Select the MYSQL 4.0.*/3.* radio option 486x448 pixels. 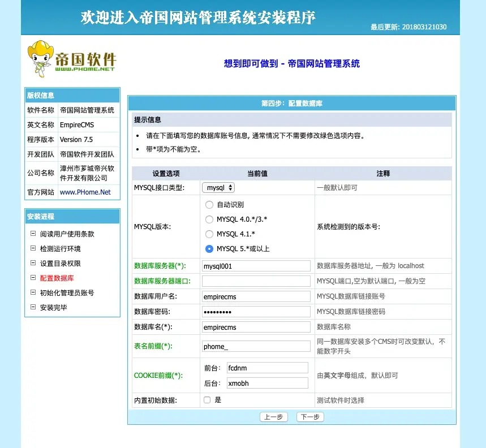point(209,219)
